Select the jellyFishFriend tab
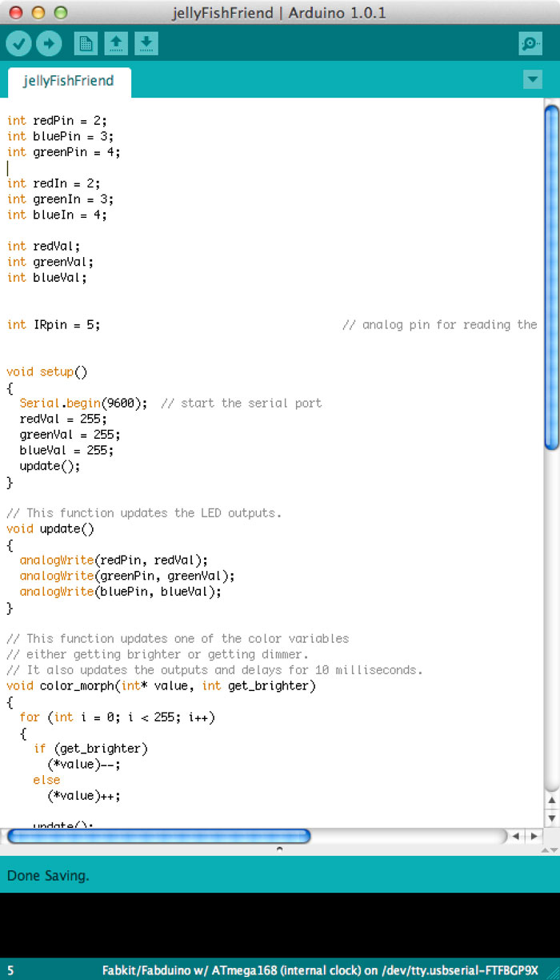Screen dimensions: 560x980 (x=69, y=81)
